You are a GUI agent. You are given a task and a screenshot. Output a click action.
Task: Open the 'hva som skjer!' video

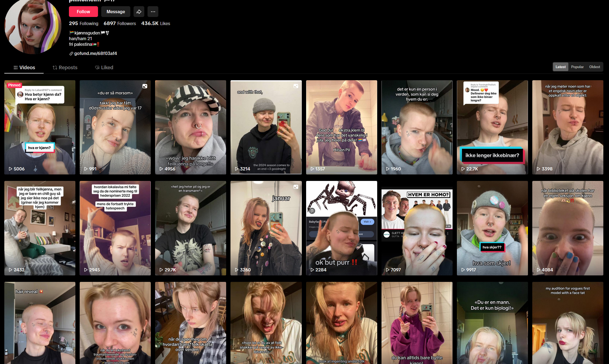pos(492,228)
